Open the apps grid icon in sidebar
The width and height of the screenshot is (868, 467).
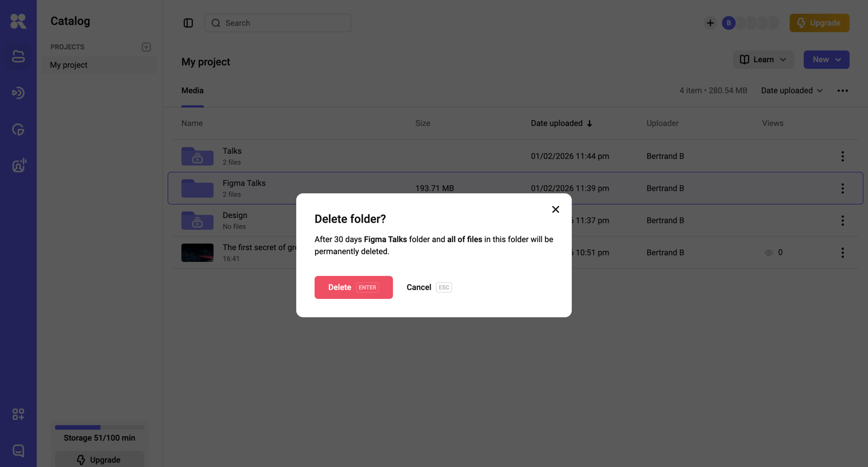18,414
